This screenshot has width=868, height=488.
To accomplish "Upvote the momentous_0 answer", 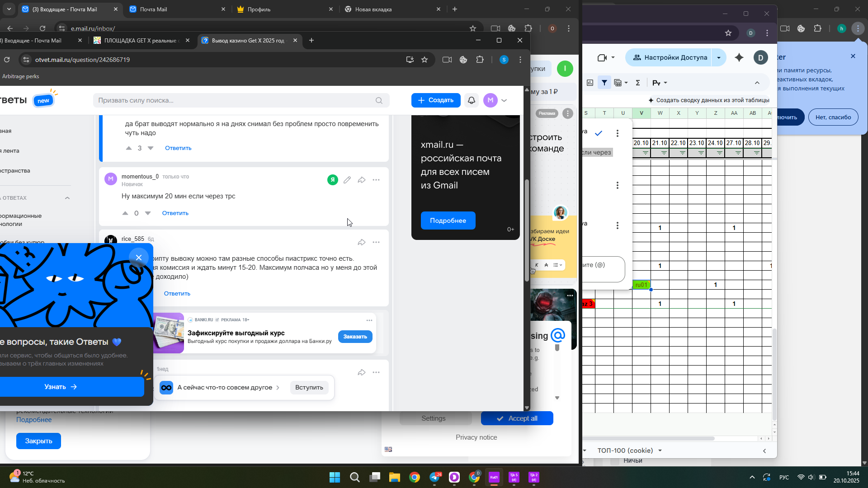I will click(125, 213).
